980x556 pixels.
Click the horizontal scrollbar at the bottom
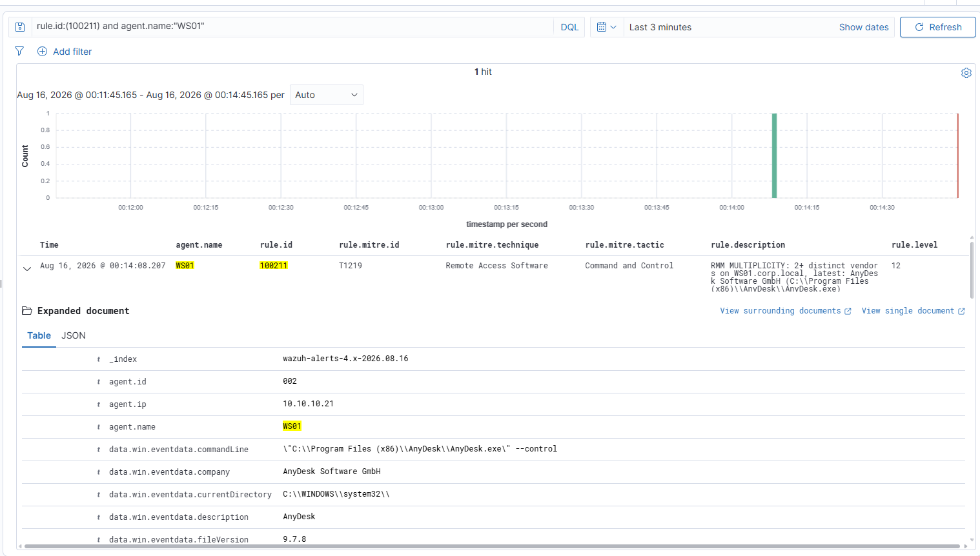tap(492, 547)
